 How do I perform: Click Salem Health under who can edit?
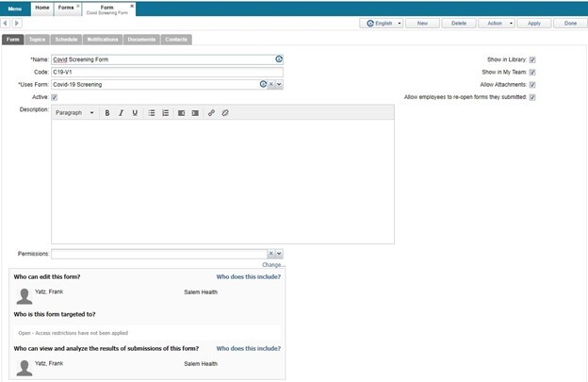tap(201, 292)
